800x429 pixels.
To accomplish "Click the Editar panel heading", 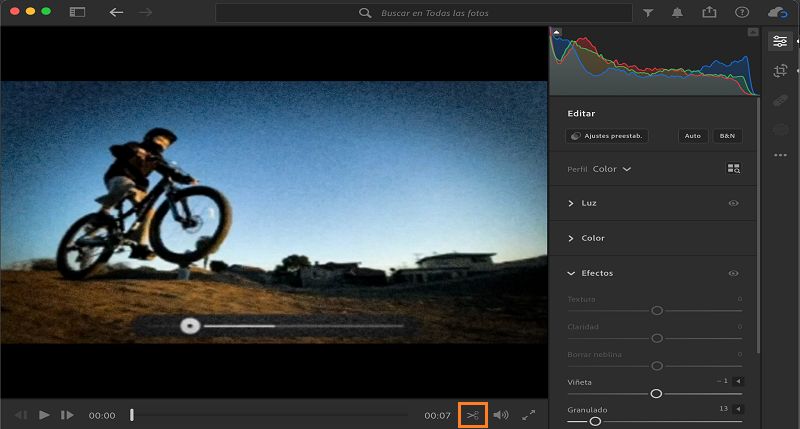I will (x=581, y=113).
